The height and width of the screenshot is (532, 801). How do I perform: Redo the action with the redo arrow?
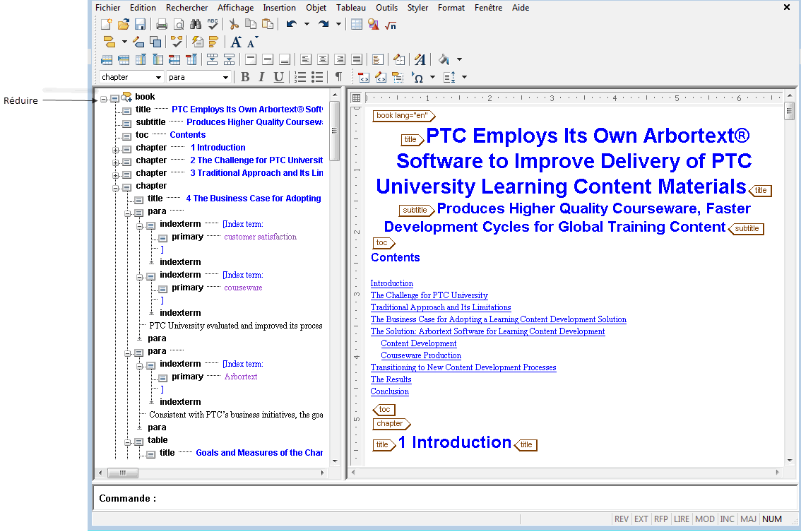click(x=324, y=24)
